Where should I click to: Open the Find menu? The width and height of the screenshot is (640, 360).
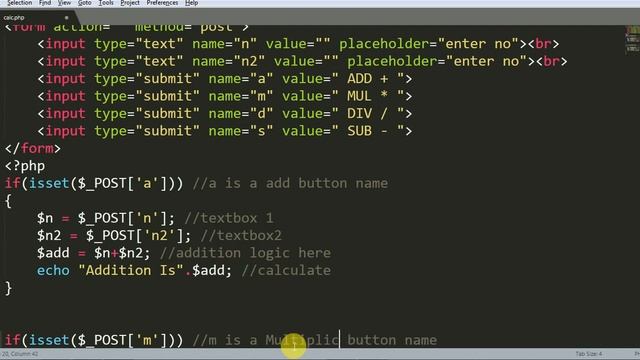[45, 3]
